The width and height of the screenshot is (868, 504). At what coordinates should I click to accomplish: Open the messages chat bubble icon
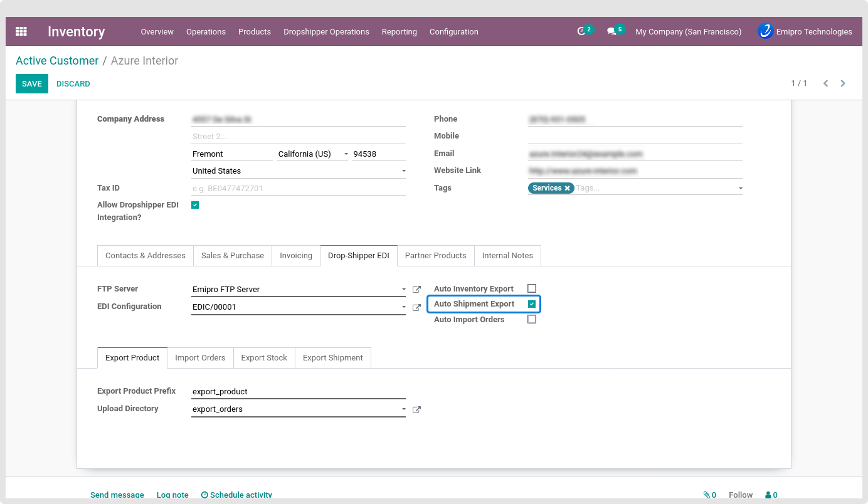(611, 31)
